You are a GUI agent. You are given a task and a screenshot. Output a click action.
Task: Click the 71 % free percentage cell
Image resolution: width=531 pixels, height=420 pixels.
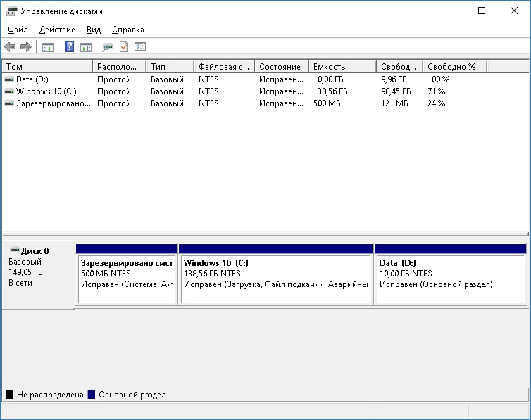pos(436,91)
